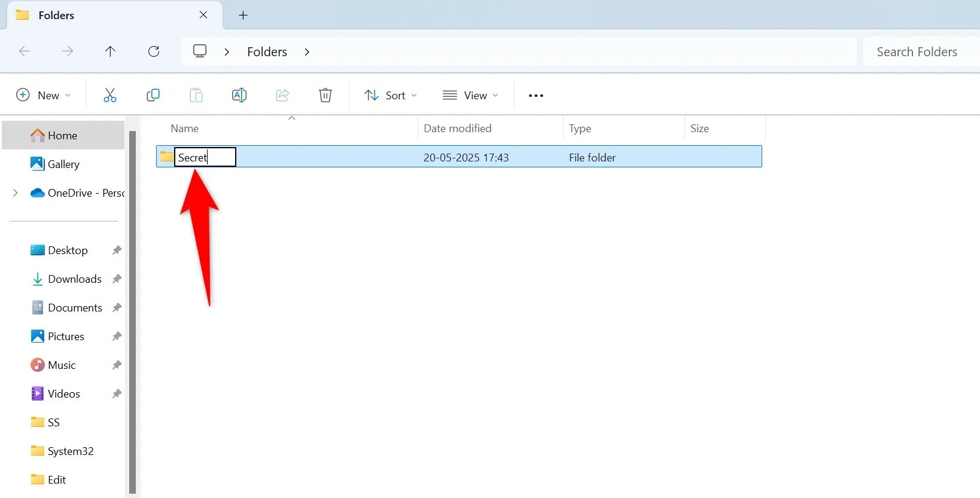Add a new tab with plus
980x498 pixels.
(x=243, y=16)
